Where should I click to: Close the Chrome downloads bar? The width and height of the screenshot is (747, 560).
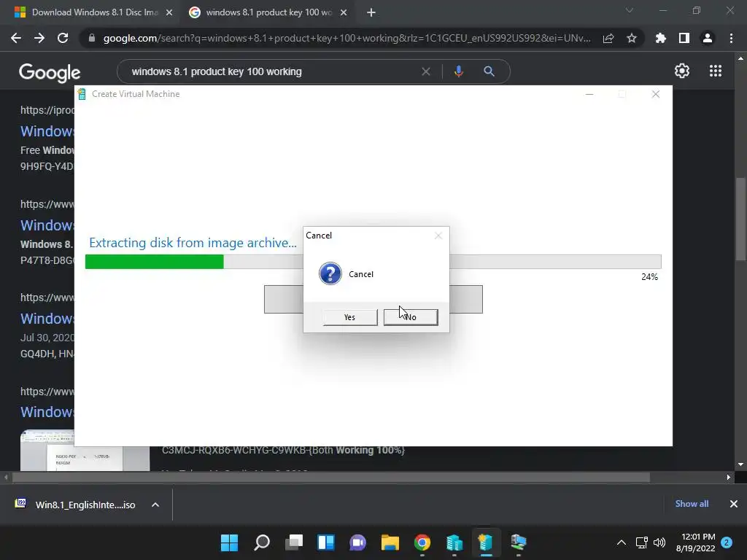pos(734,504)
